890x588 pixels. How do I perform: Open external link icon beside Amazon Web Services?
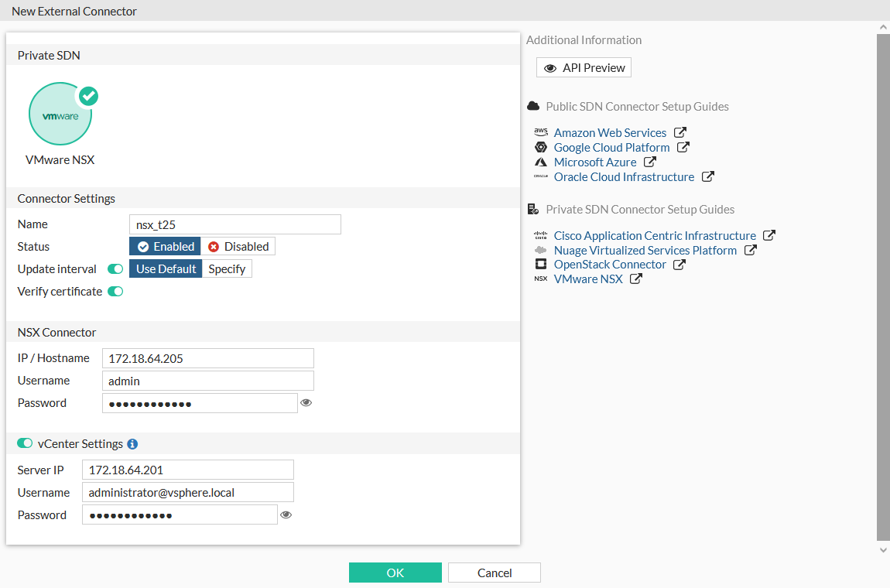point(679,133)
